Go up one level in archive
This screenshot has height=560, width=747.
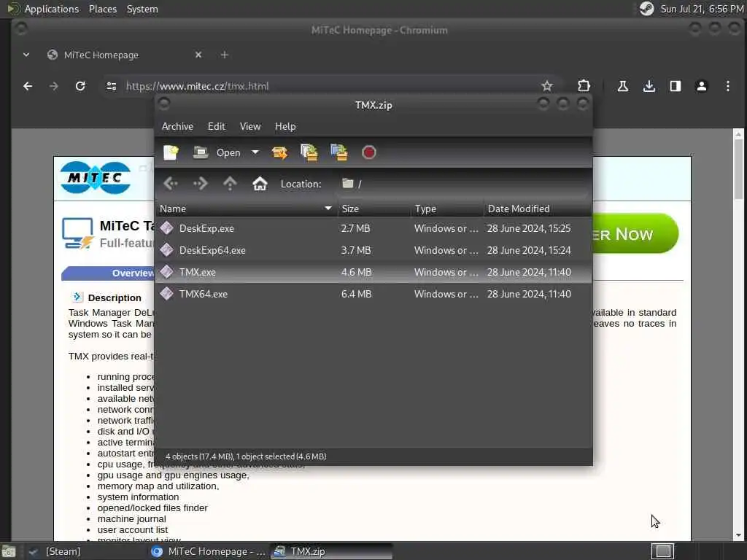pos(230,183)
